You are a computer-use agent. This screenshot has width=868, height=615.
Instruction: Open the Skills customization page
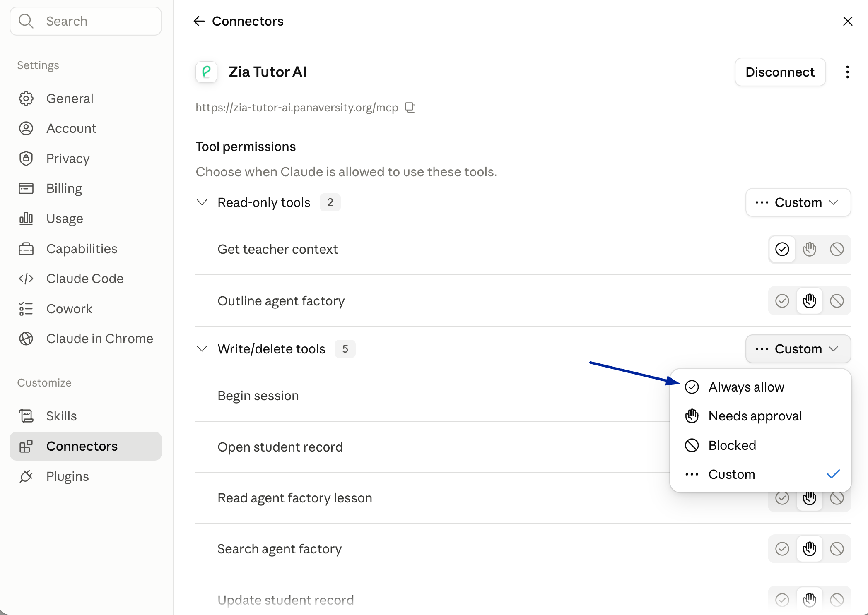(86, 416)
